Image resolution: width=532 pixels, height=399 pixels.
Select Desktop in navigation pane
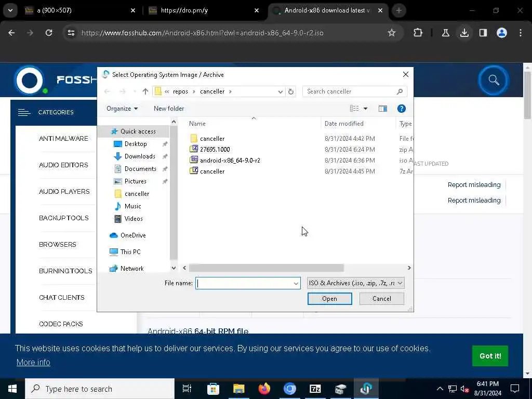pos(136,144)
